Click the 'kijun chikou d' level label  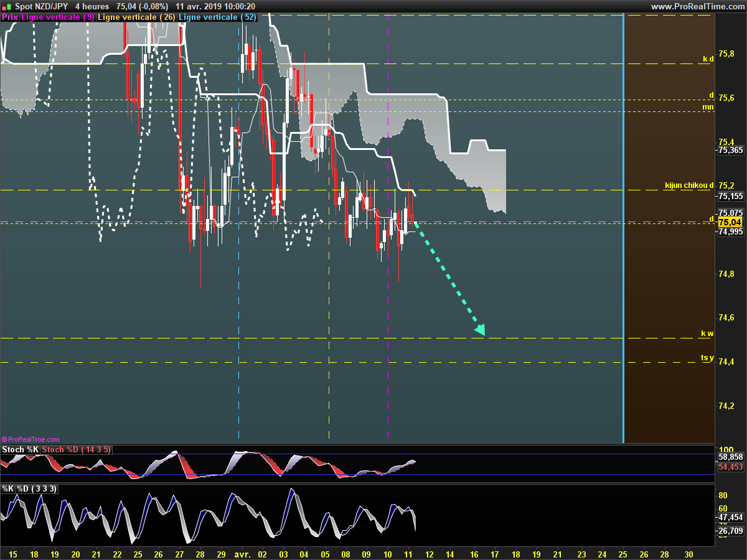[x=689, y=185]
